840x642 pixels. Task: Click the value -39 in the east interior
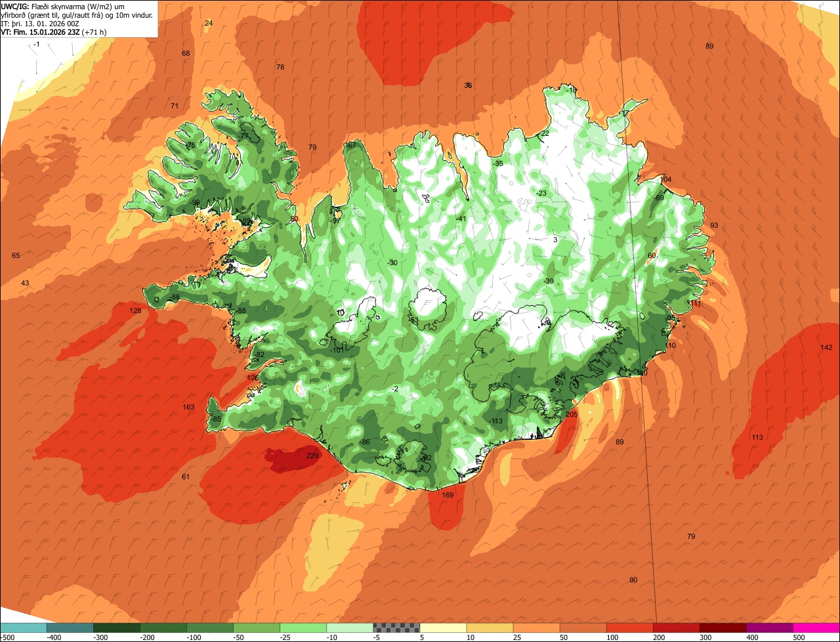point(549,281)
